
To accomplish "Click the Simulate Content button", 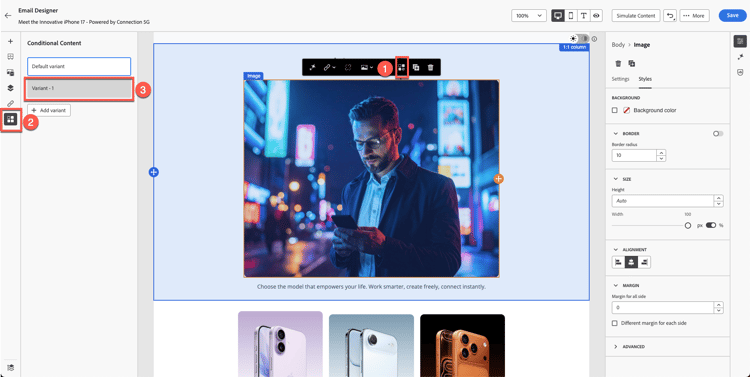I will tap(636, 15).
